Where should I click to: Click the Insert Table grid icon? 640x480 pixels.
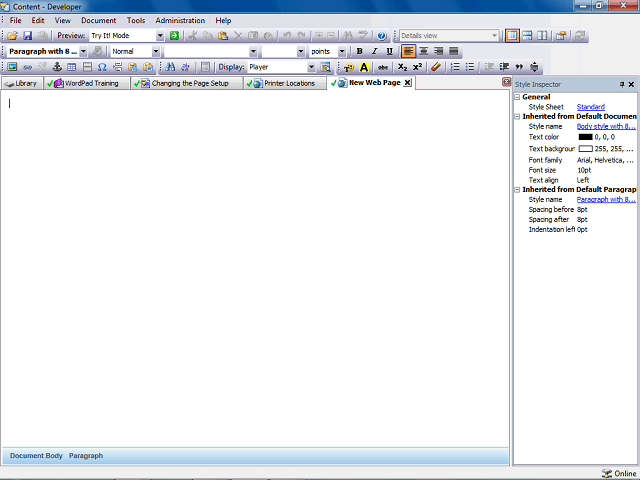(x=72, y=67)
